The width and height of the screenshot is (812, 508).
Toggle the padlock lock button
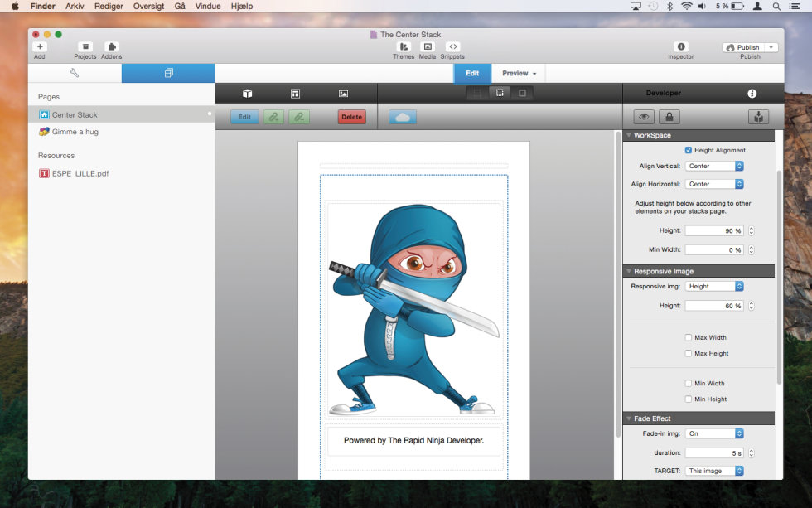tap(669, 117)
